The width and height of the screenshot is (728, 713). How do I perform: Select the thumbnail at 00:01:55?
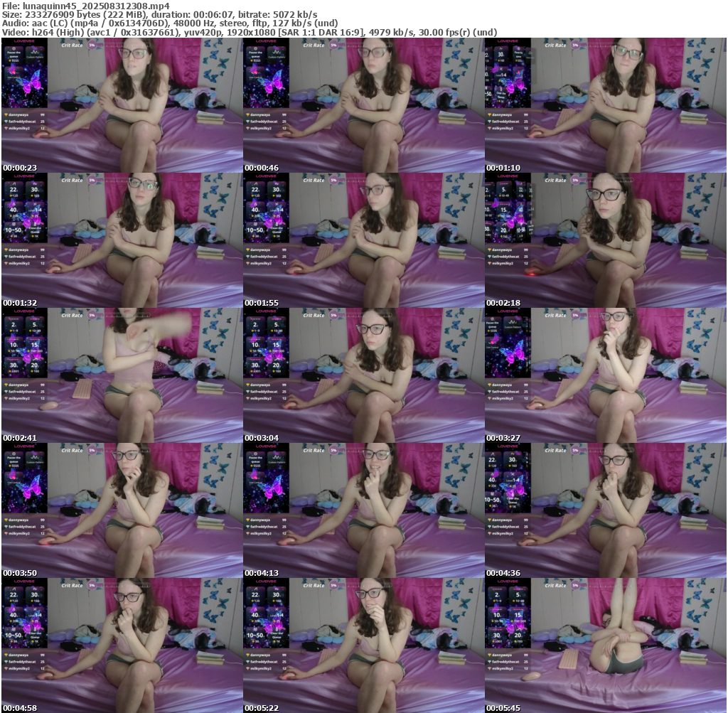tap(363, 240)
